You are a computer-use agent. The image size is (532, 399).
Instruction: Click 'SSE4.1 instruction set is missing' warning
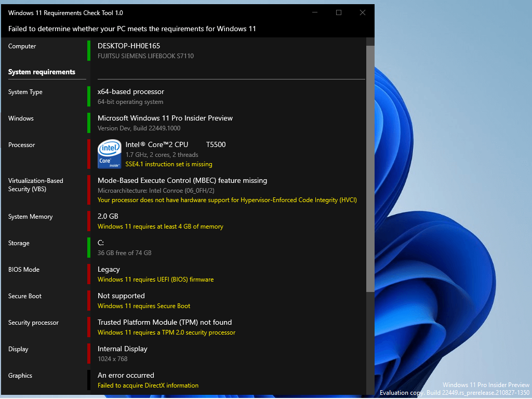(169, 164)
